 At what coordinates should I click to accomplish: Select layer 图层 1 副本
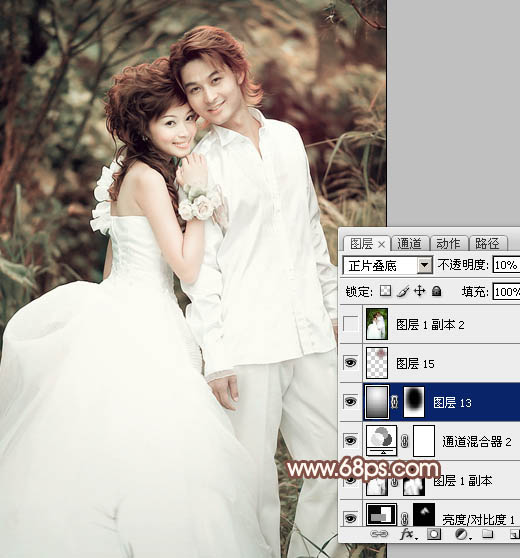pyautogui.click(x=430, y=480)
